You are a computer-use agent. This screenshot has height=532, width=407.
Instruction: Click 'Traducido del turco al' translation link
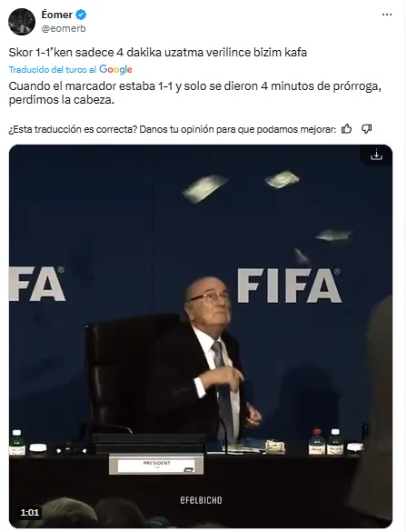53,69
